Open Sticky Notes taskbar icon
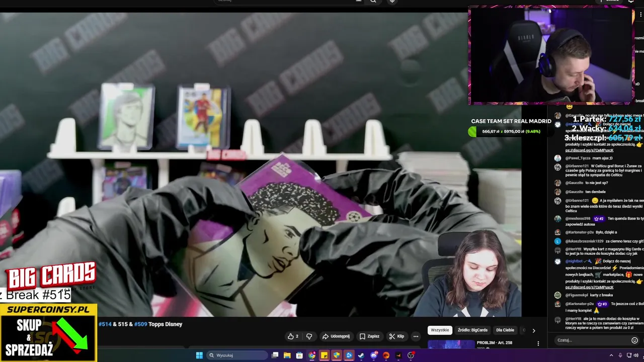644x362 pixels. 324,355
